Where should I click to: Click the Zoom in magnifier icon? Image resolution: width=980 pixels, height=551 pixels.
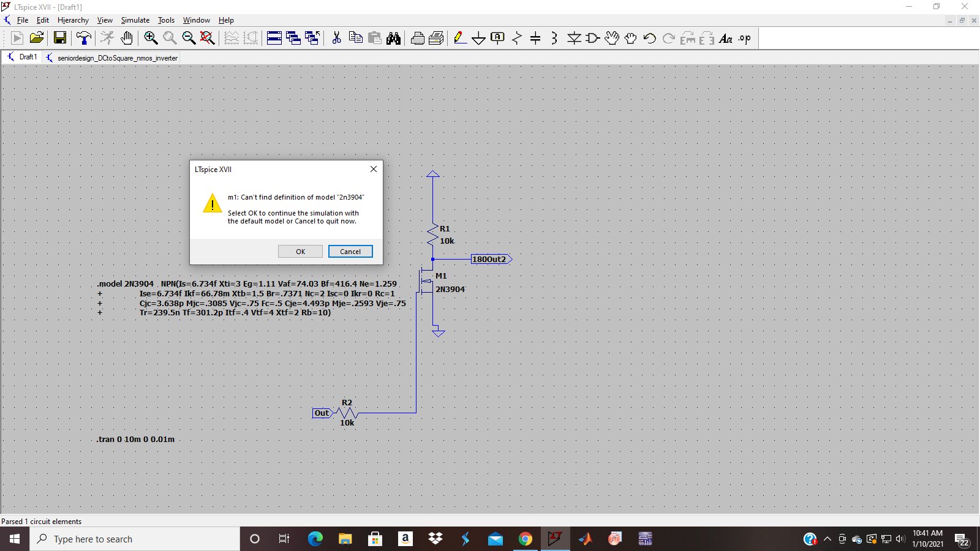[x=151, y=38]
